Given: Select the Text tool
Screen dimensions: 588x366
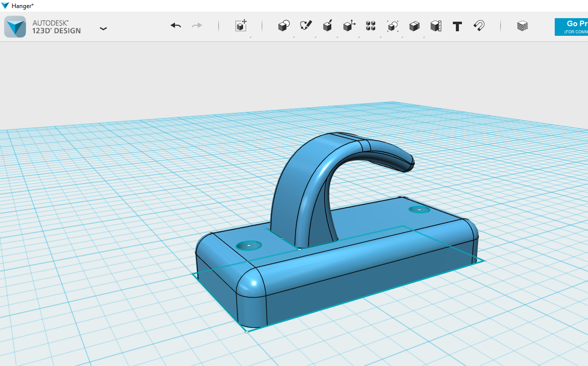Looking at the screenshot, I should coord(457,26).
